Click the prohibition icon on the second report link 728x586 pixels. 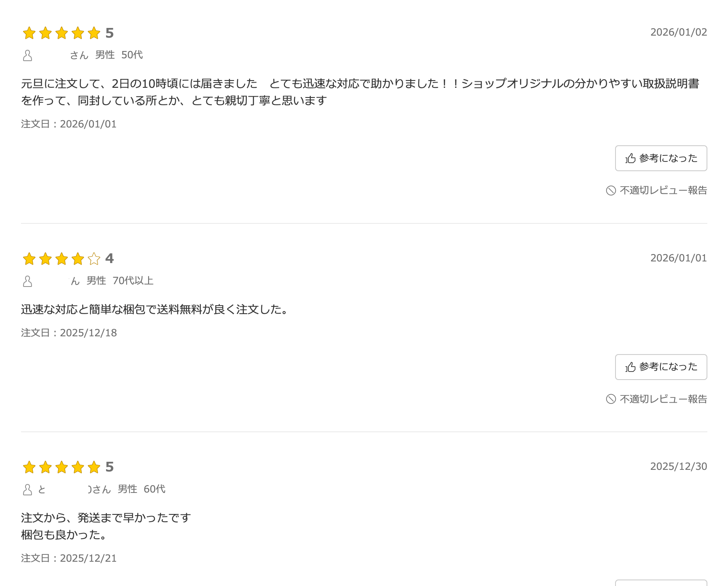point(611,399)
